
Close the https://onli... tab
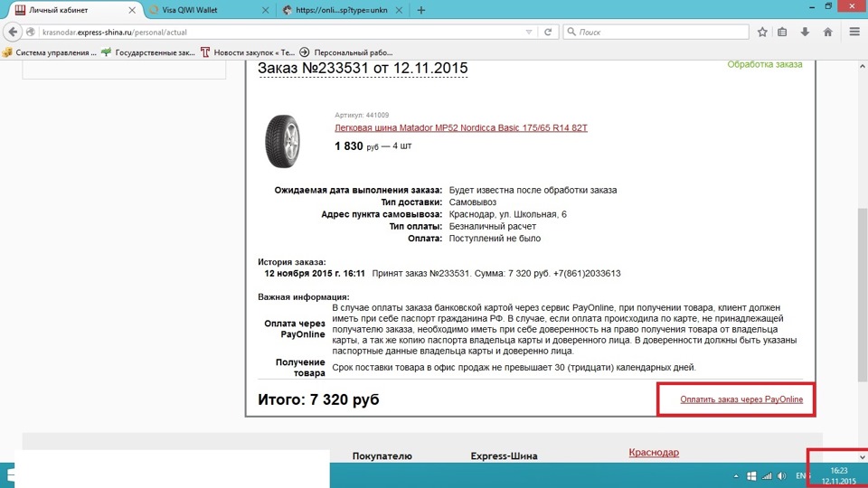point(399,10)
